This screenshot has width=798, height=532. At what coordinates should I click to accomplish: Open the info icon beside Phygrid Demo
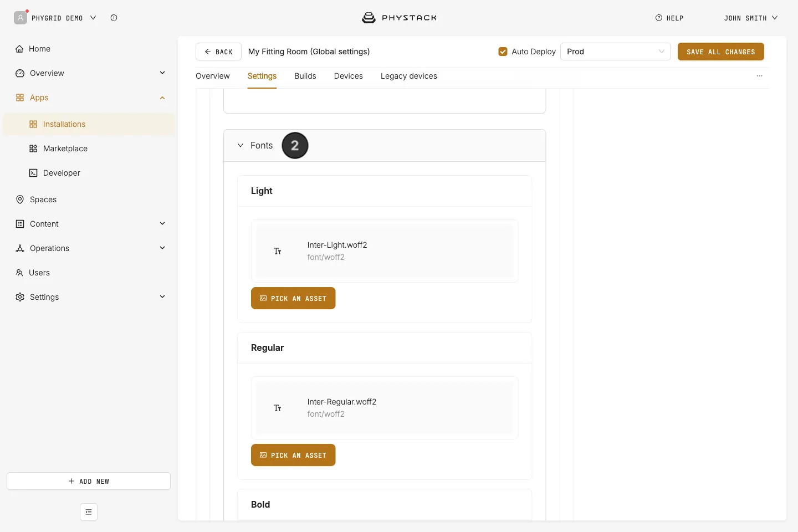pyautogui.click(x=114, y=18)
